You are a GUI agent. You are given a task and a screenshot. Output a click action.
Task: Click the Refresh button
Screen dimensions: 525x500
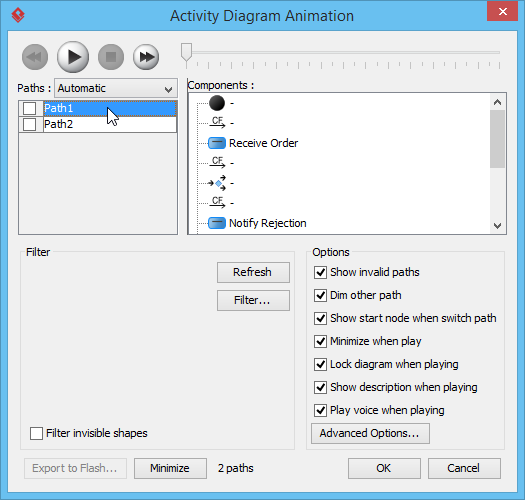click(253, 272)
